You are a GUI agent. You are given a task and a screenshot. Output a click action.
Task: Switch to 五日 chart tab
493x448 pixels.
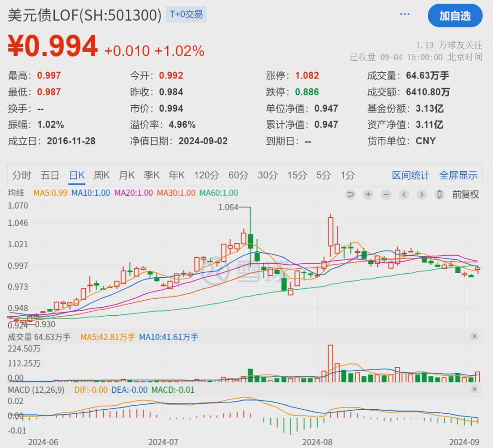coord(50,175)
